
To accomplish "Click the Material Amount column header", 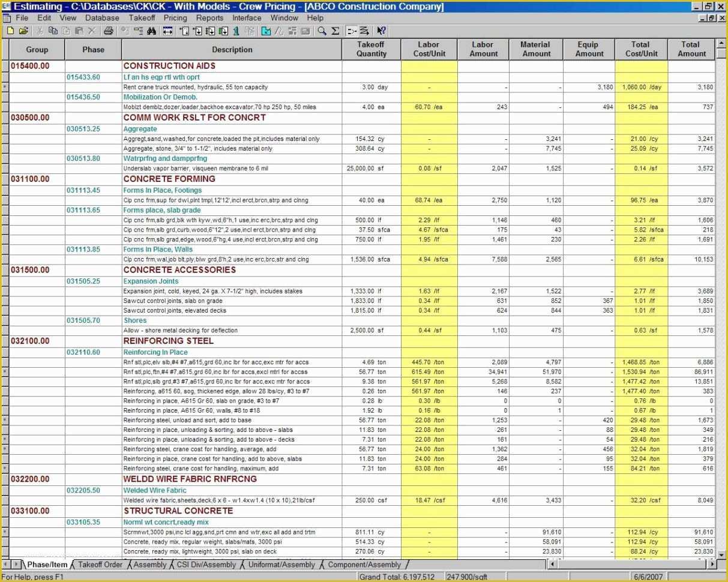I will [x=535, y=49].
